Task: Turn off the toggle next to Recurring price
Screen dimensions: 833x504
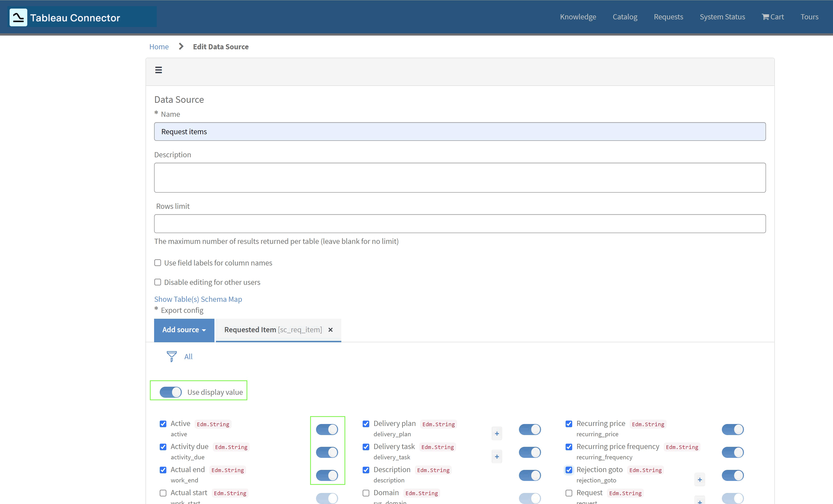Action: 733,429
